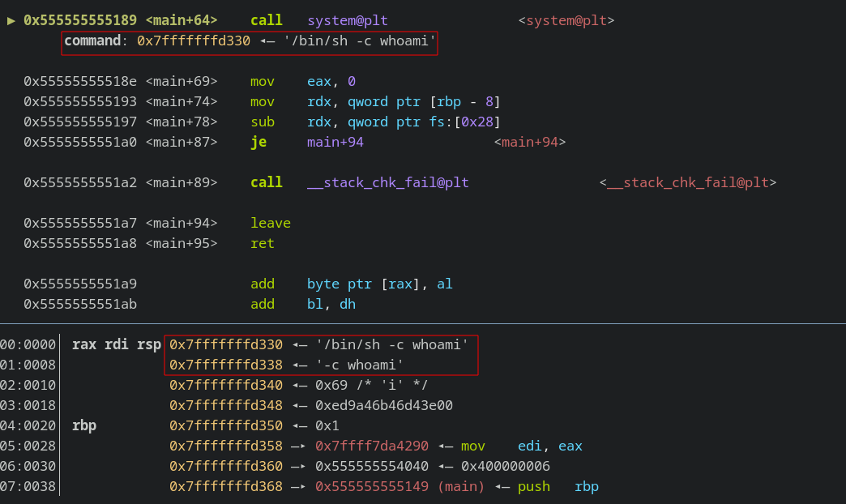846x504 pixels.
Task: Select address 0x555555555189 at main+64
Action: point(80,20)
